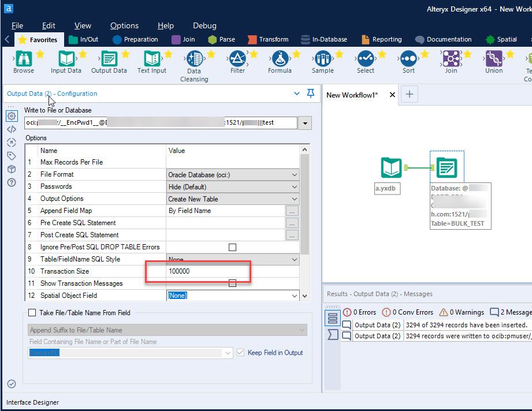The width and height of the screenshot is (532, 411).
Task: Choose the Sort tool
Action: (408, 59)
